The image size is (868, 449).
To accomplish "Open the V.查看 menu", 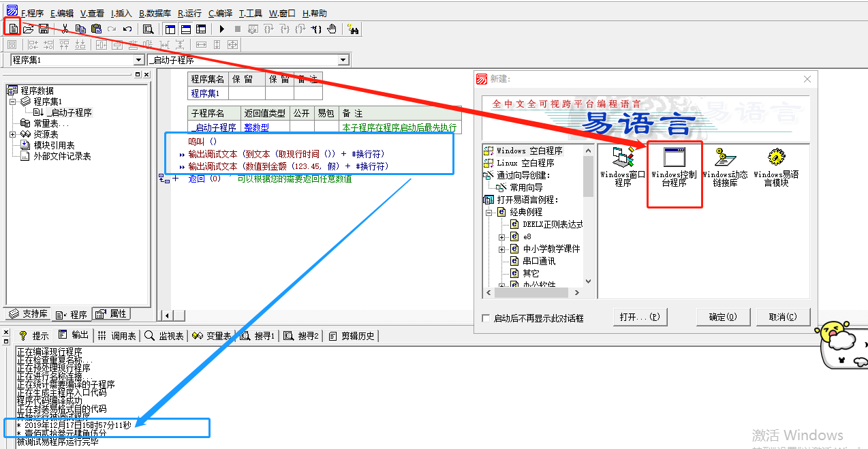I will click(x=92, y=13).
